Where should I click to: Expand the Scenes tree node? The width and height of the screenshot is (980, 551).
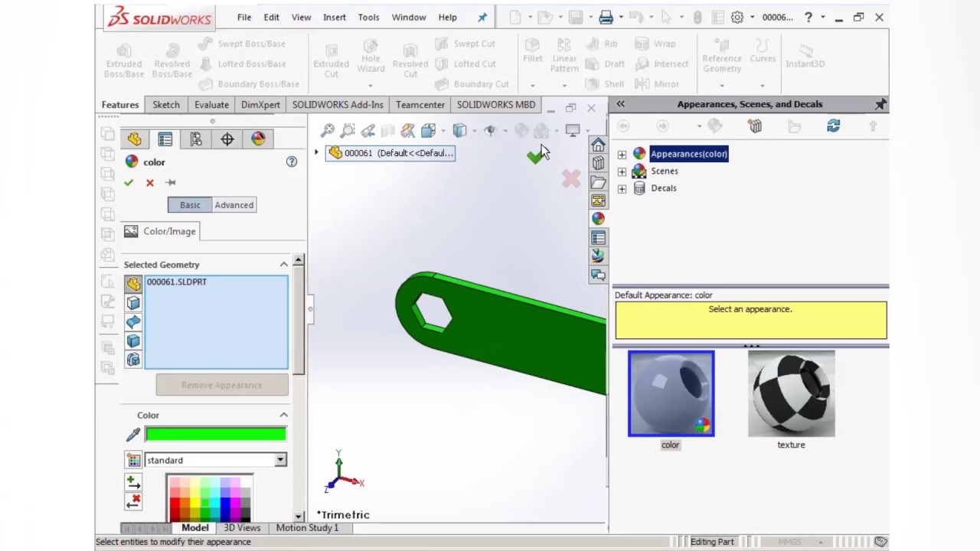622,171
